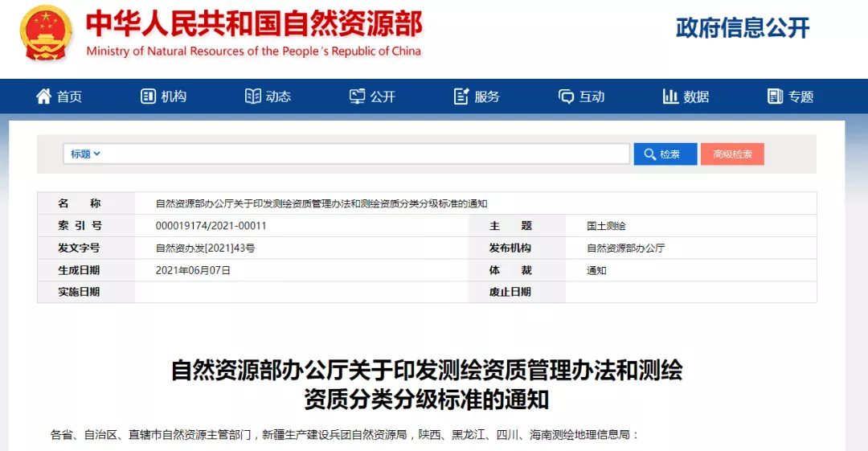868x451 pixels.
Task: Select document number 自然资办发[2021]43号
Action: pos(206,248)
